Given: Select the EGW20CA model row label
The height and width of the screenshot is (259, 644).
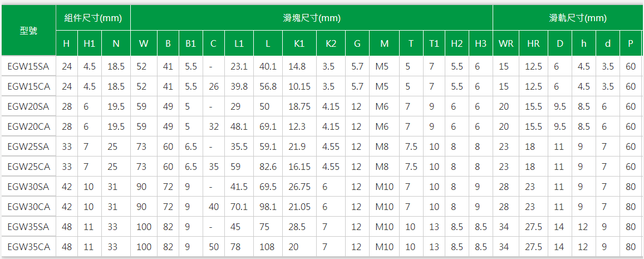Looking at the screenshot, I should [x=28, y=126].
